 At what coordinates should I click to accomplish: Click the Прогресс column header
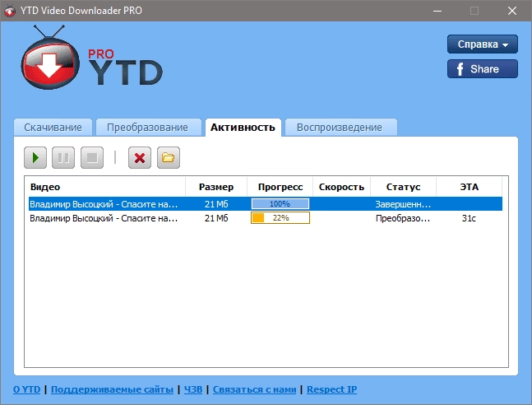pyautogui.click(x=280, y=187)
